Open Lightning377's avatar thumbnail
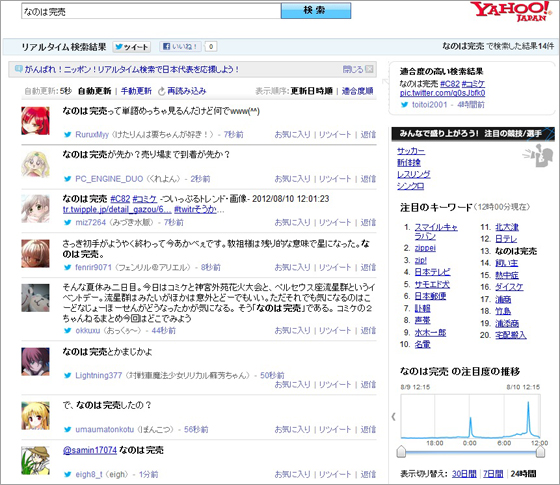 [x=35, y=361]
